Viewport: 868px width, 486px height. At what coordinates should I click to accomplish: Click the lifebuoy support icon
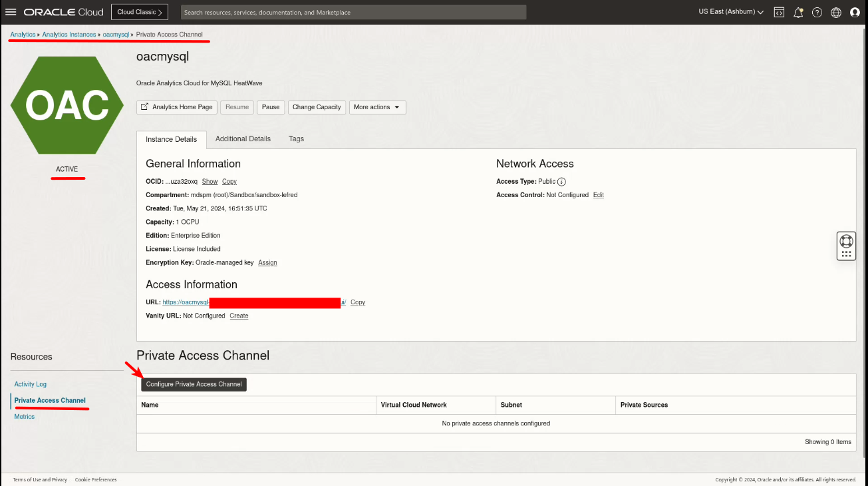point(846,241)
